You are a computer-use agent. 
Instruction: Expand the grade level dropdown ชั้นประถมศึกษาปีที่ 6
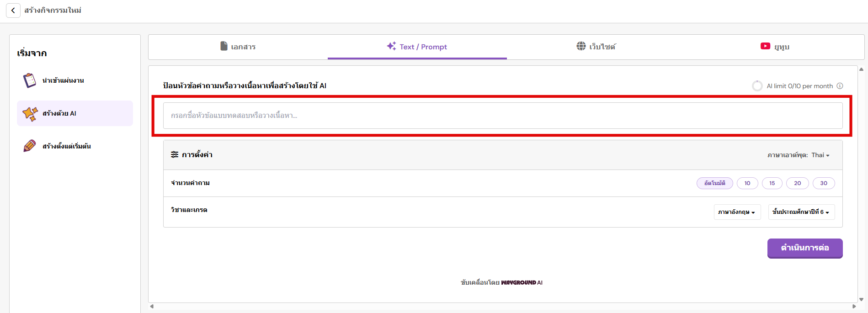point(801,212)
